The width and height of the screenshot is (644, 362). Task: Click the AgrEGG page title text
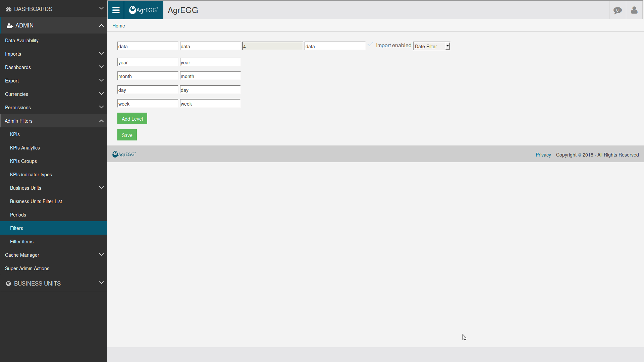(183, 10)
